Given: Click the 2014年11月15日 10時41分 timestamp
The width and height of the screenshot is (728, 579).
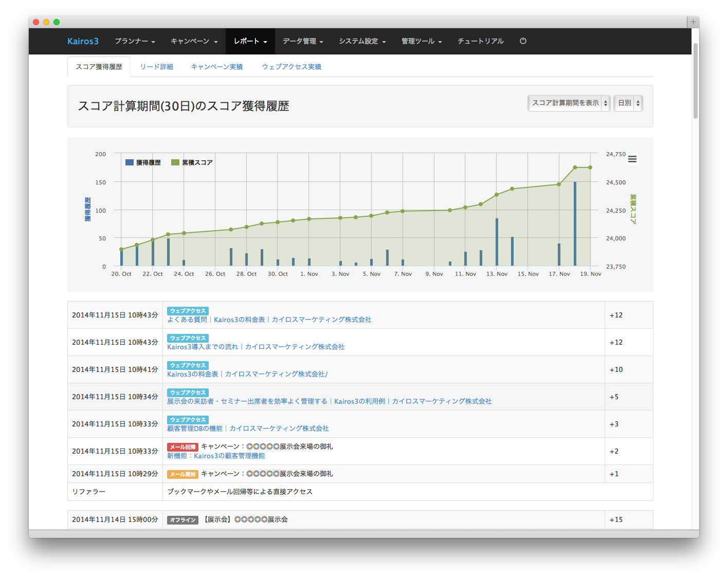Looking at the screenshot, I should (x=115, y=369).
